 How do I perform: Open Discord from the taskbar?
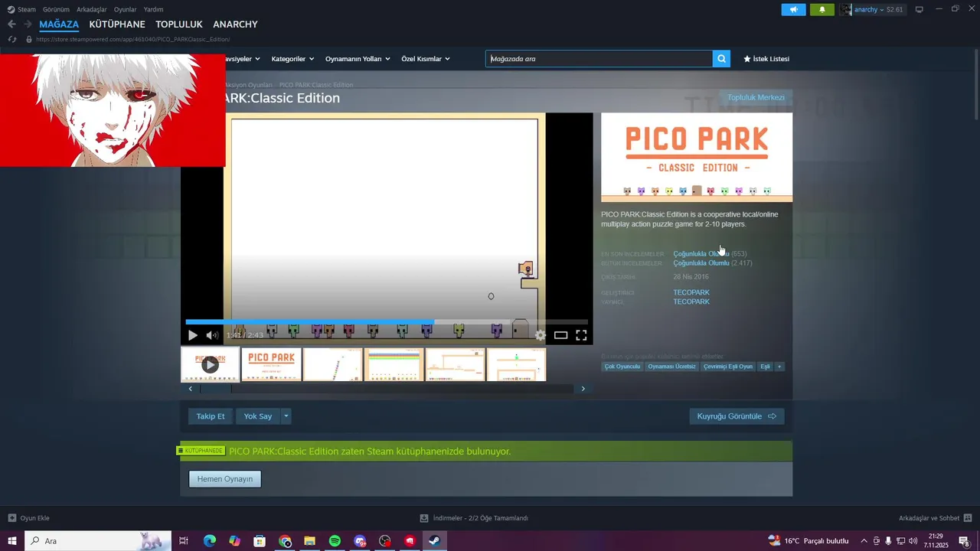coord(360,541)
